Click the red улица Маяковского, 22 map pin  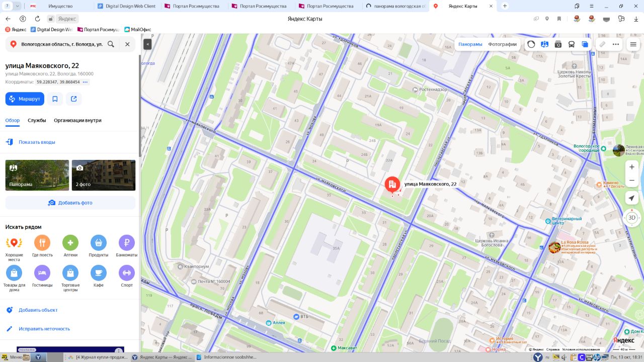click(x=392, y=185)
